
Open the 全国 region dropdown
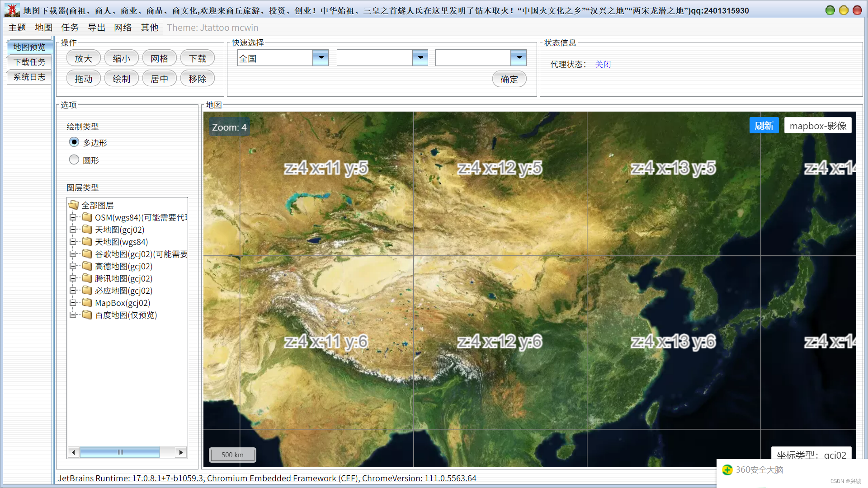321,58
